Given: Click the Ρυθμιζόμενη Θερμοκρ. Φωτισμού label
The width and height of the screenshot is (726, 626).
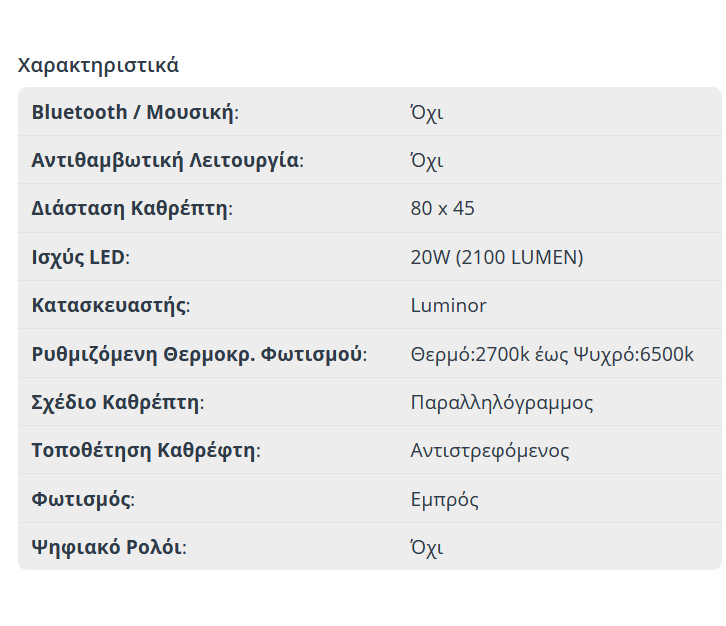Looking at the screenshot, I should pos(199,354).
